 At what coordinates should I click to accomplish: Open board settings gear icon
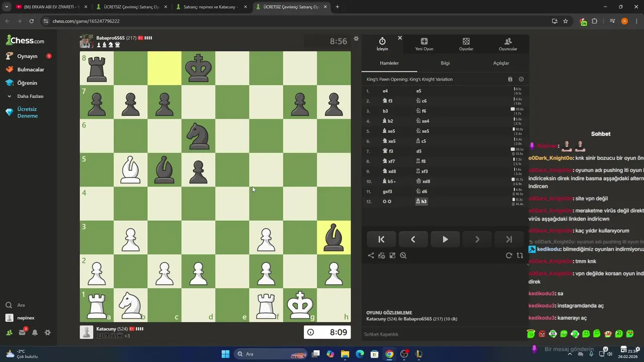(356, 39)
